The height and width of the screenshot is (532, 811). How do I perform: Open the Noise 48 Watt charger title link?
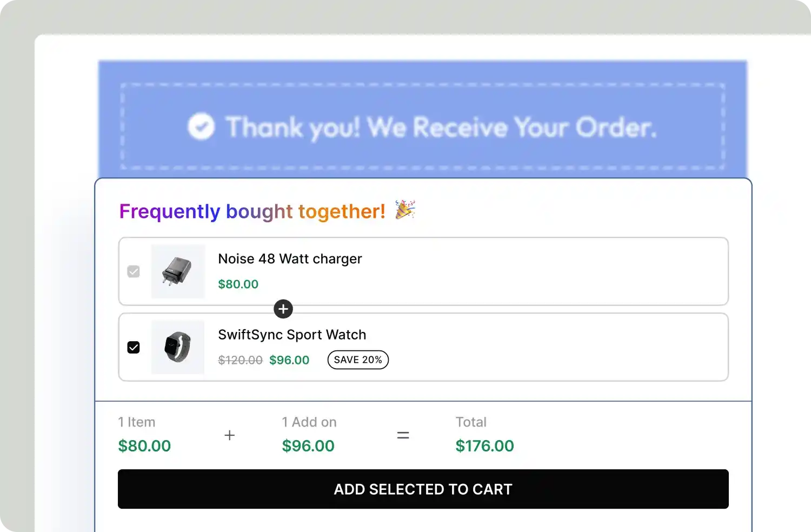click(290, 259)
